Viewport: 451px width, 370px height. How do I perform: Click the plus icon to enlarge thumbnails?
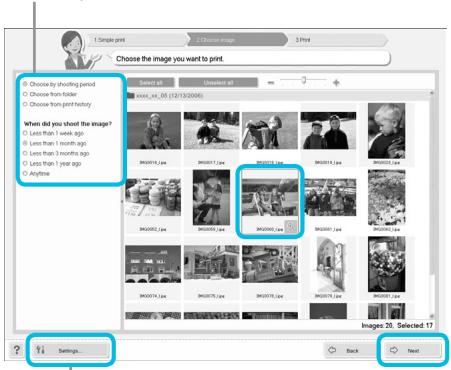point(336,82)
